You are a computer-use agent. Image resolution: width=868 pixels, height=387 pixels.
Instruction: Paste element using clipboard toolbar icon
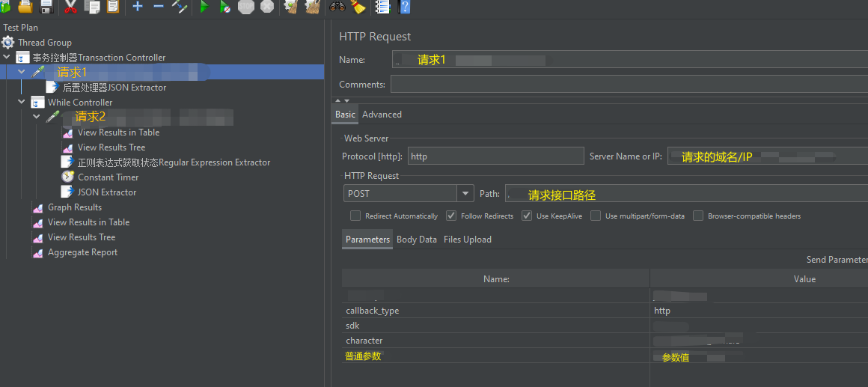(113, 6)
